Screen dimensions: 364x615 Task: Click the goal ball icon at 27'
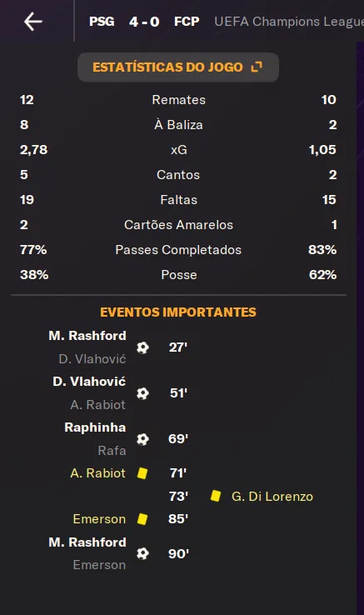pyautogui.click(x=142, y=347)
